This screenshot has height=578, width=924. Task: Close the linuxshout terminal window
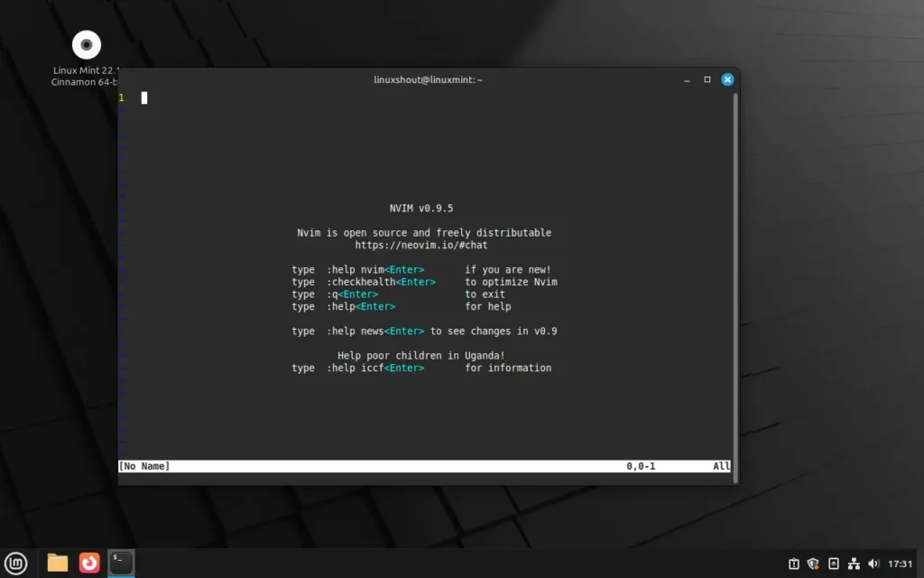coord(727,79)
